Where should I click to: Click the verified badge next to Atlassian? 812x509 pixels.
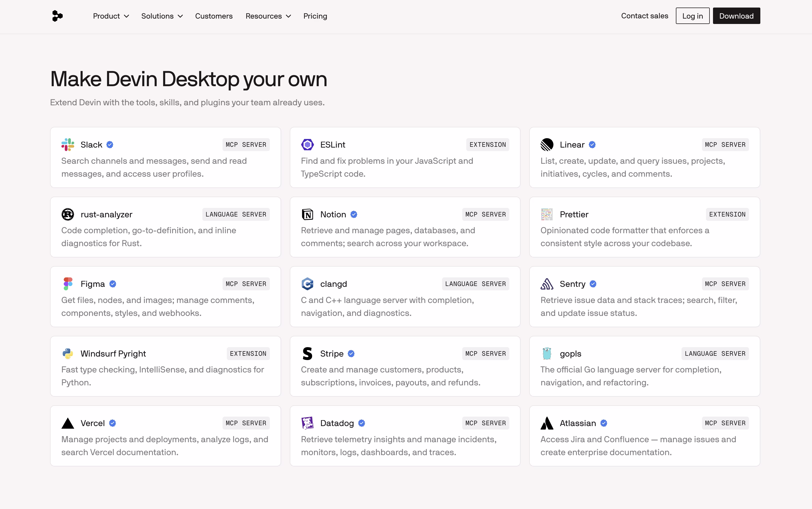[x=603, y=423]
